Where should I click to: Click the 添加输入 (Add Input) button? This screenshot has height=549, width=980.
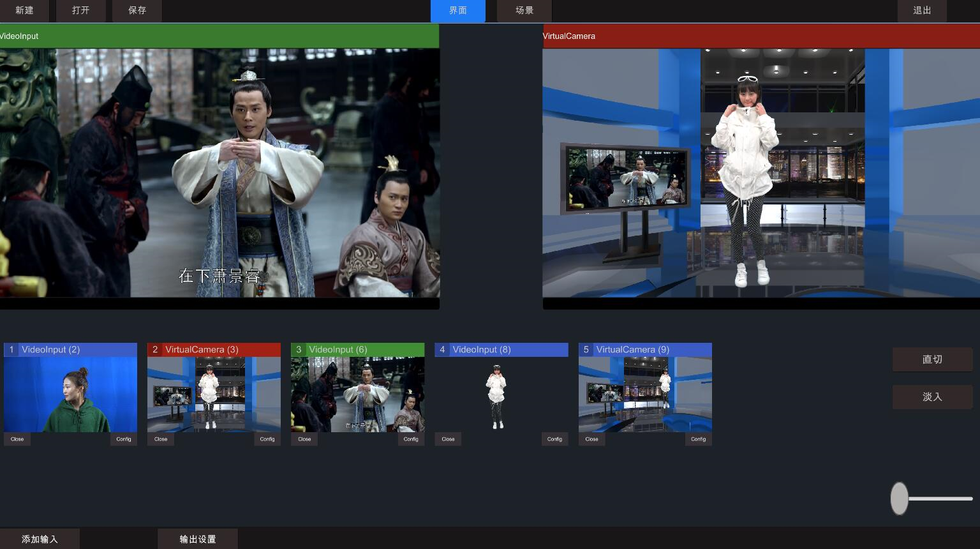(40, 539)
